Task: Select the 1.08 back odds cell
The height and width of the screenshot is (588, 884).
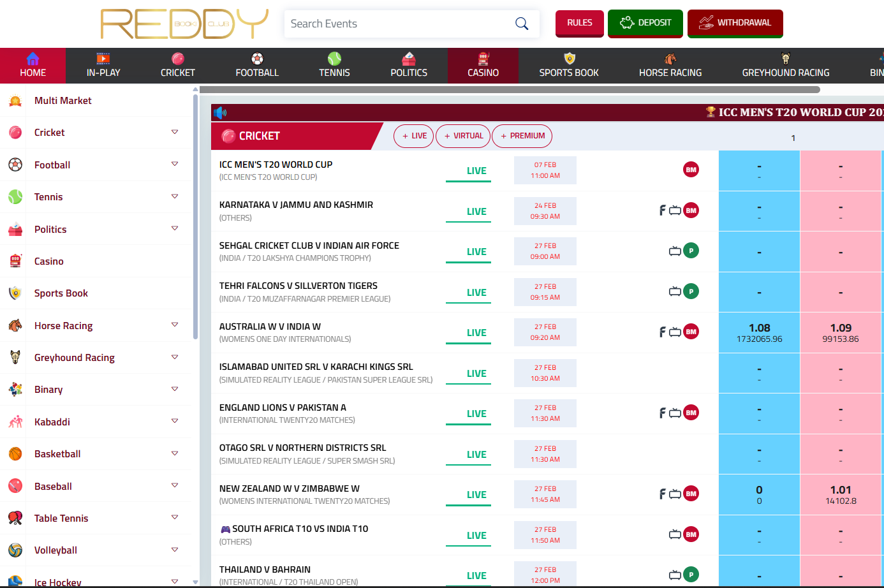Action: pyautogui.click(x=759, y=332)
